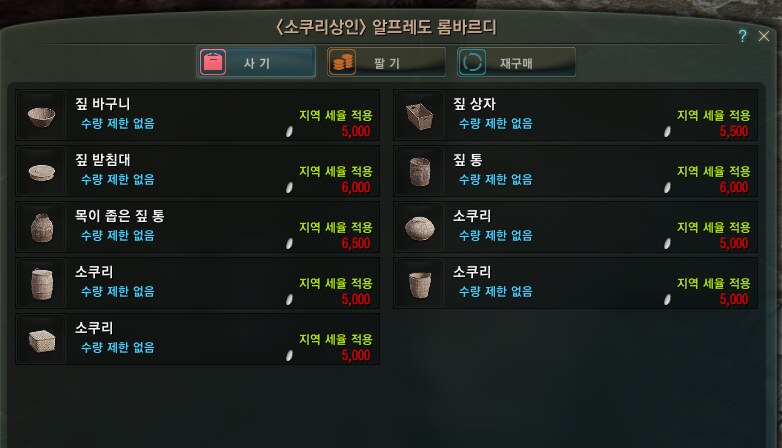Close the 소쿠리상인 shop window
The width and height of the screenshot is (782, 448).
click(764, 36)
